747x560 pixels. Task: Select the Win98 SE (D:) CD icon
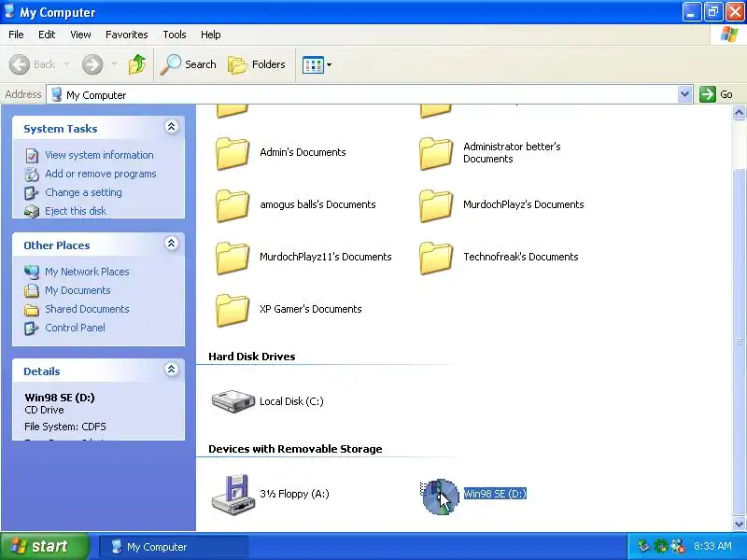pyautogui.click(x=439, y=497)
